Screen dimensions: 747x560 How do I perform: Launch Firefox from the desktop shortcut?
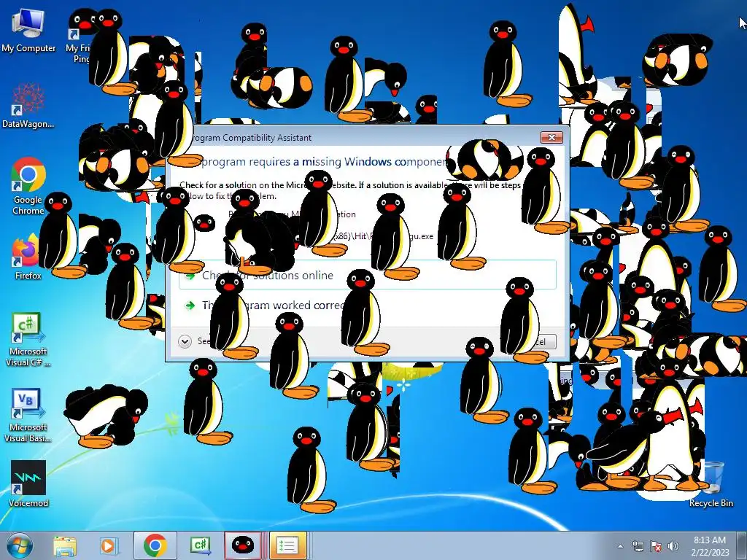click(x=28, y=257)
